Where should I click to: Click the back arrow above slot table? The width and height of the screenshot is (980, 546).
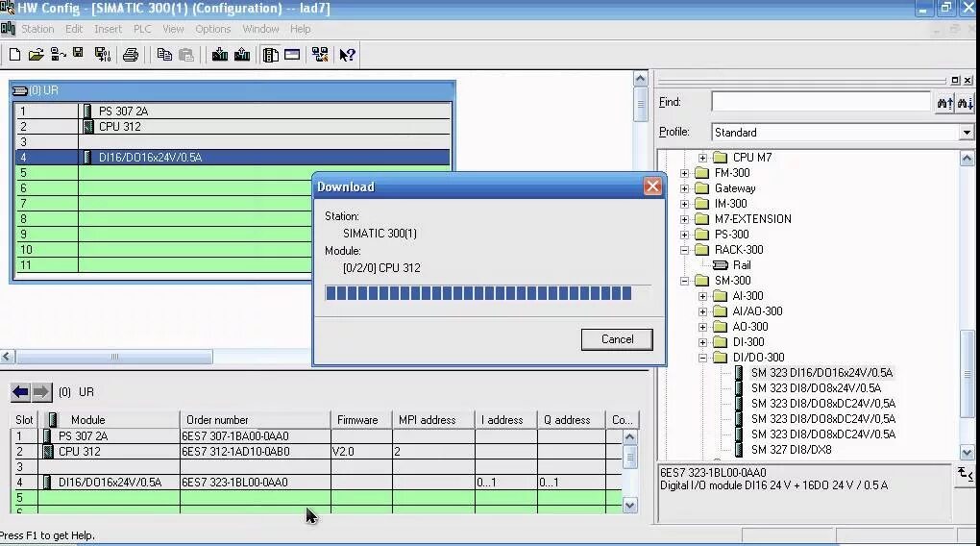(20, 392)
